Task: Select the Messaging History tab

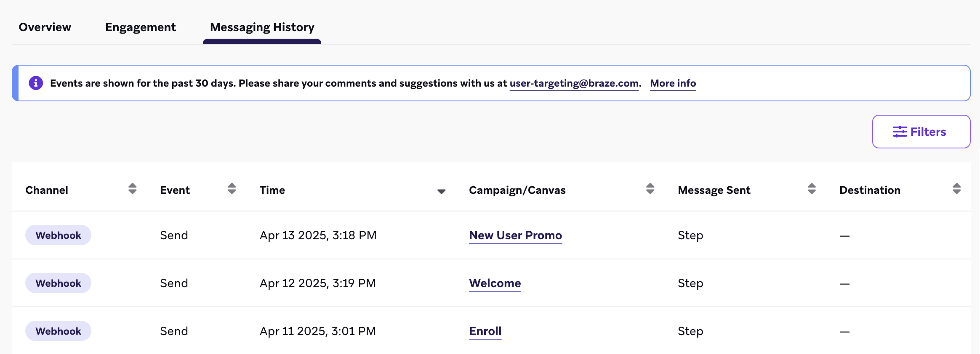Action: pyautogui.click(x=262, y=27)
